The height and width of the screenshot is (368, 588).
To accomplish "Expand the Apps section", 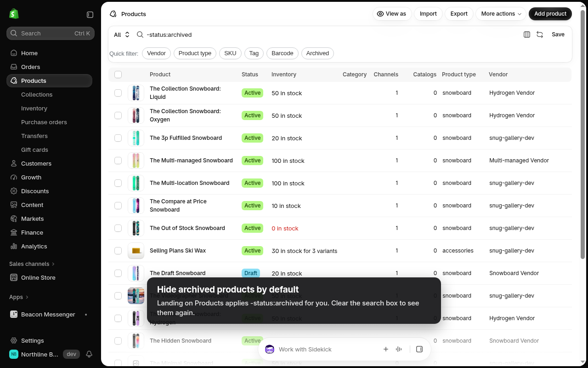I will [19, 297].
